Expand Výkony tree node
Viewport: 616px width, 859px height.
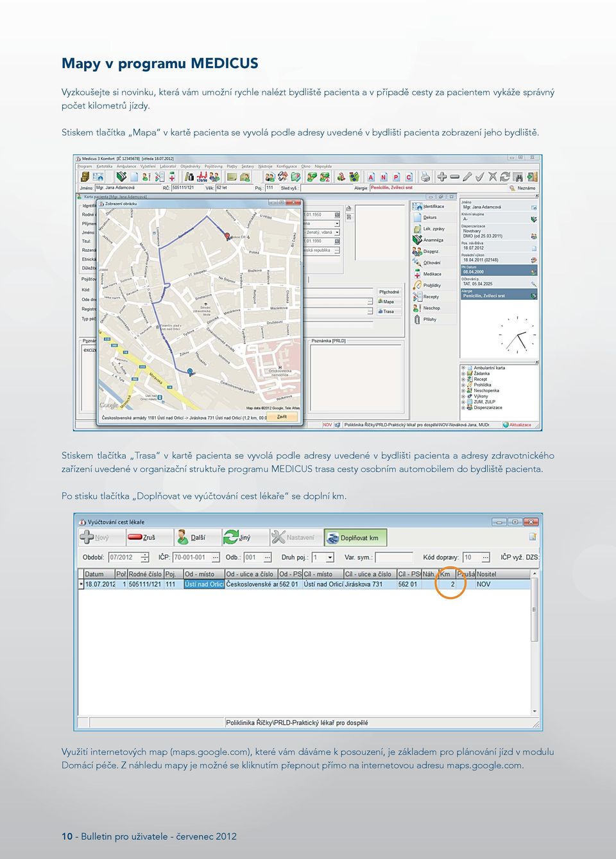pyautogui.click(x=463, y=396)
